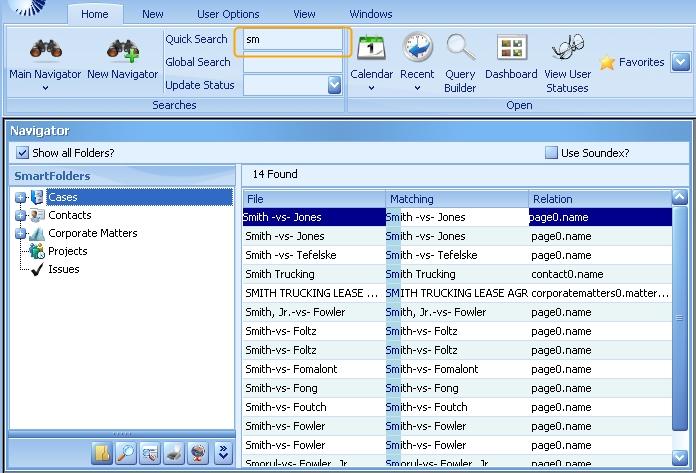The height and width of the screenshot is (473, 696).
Task: Click the magnifying glass icon in Navigator bottom bar
Action: pos(126,453)
